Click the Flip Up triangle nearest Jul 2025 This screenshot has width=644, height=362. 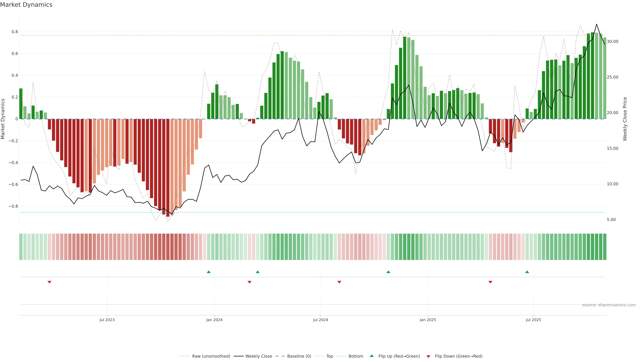click(x=527, y=272)
